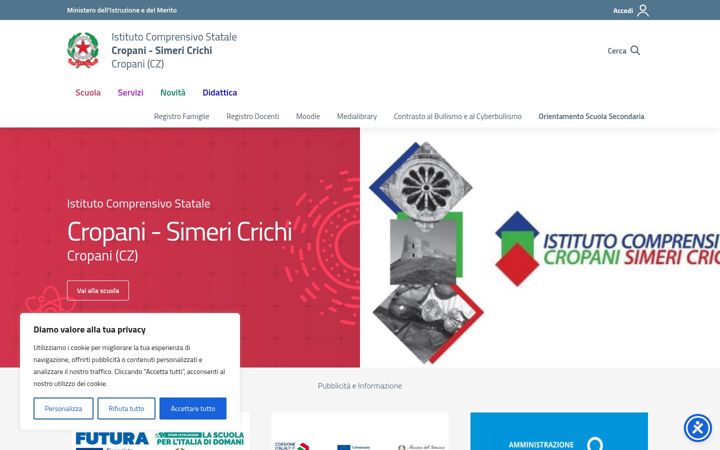Click Ministero dell'Istruzione e del Merito link
720x450 pixels.
pos(122,10)
